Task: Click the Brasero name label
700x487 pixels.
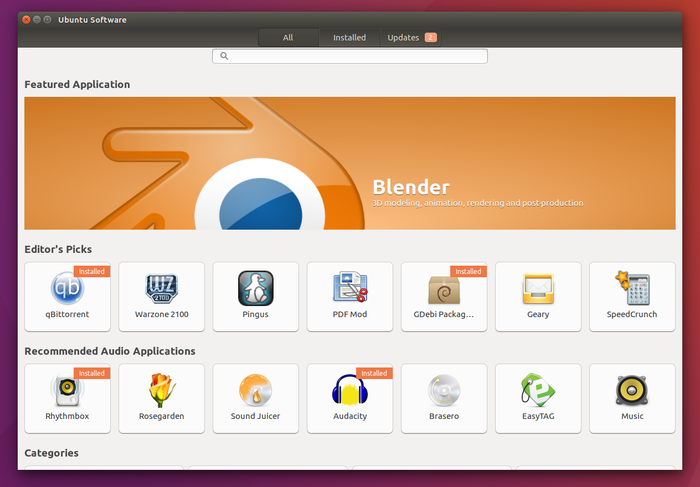Action: (x=444, y=416)
